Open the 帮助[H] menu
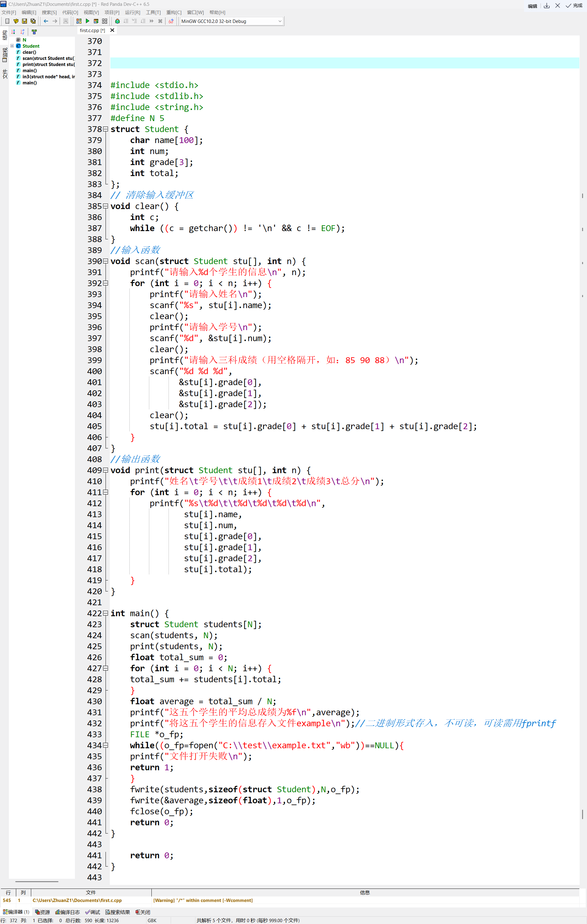This screenshot has height=924, width=587. [x=217, y=13]
